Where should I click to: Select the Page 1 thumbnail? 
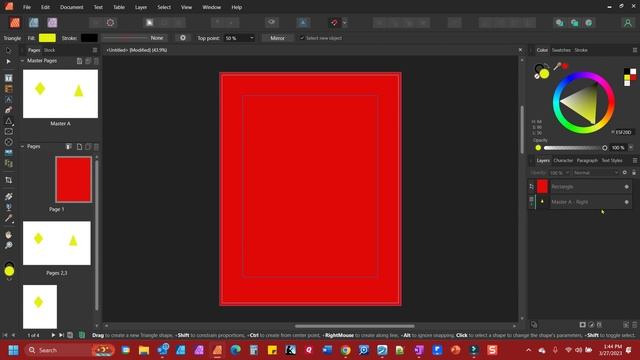coord(73,180)
